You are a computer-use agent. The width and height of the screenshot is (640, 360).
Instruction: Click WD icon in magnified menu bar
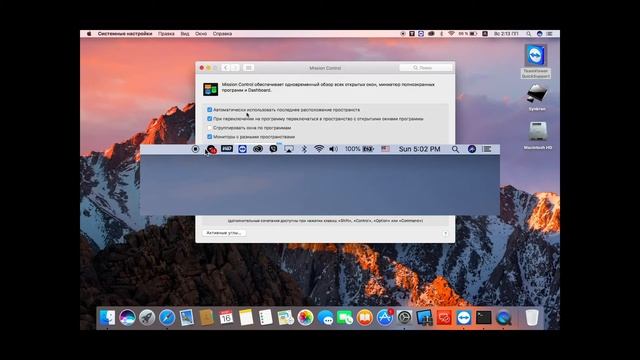coord(227,149)
